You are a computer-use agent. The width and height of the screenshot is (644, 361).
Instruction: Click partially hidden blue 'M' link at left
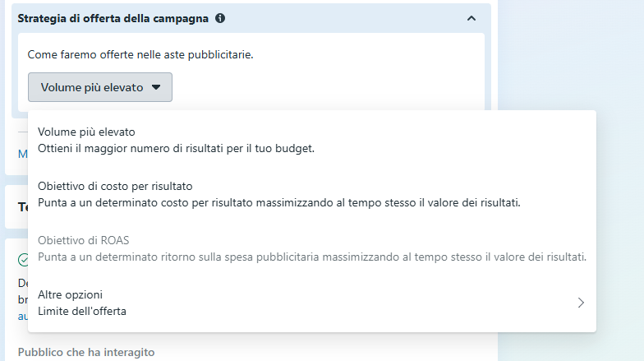point(22,154)
